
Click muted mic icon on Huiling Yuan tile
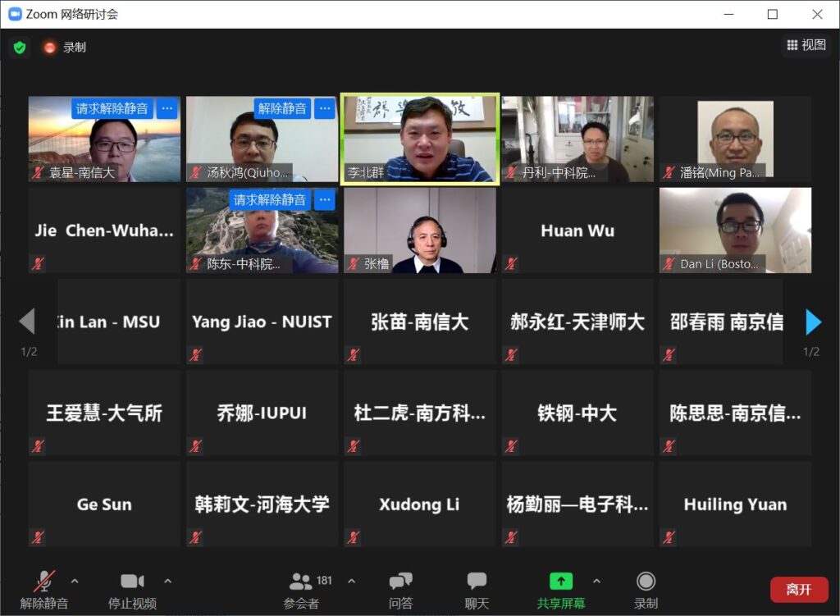(x=669, y=536)
